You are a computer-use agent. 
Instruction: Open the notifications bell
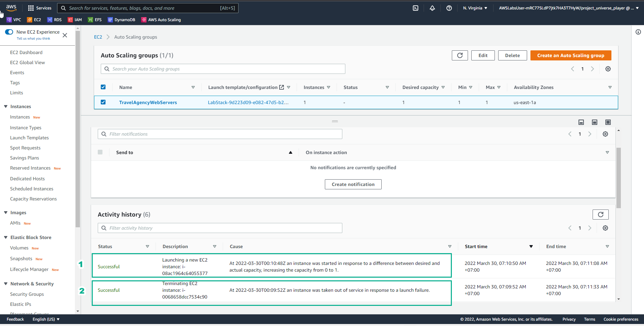click(432, 8)
